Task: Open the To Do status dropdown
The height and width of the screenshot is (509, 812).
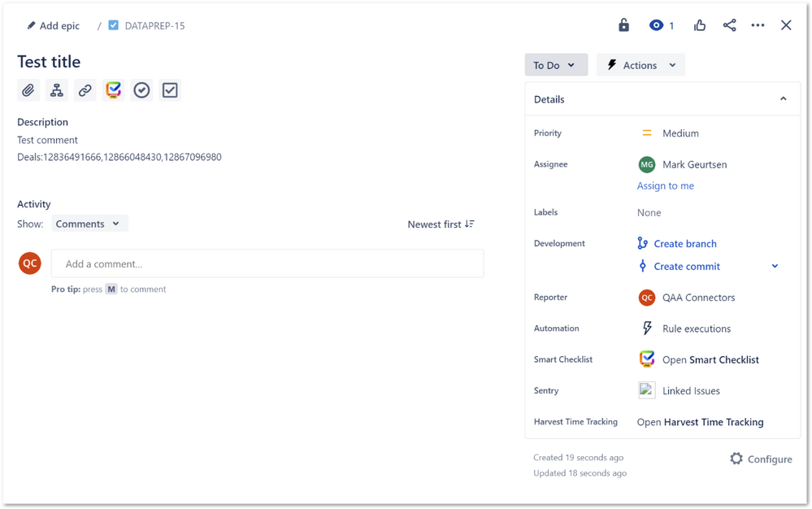Action: [556, 64]
